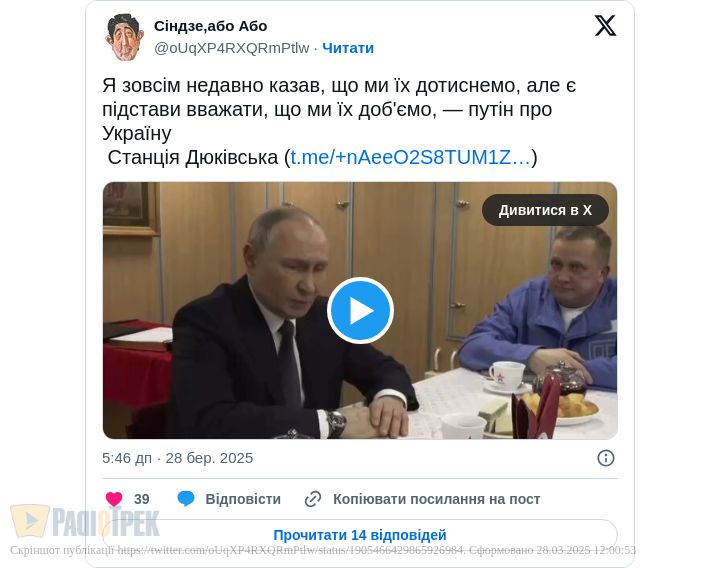Click the @oUqXP4RXQRmPtlw handle

point(231,48)
